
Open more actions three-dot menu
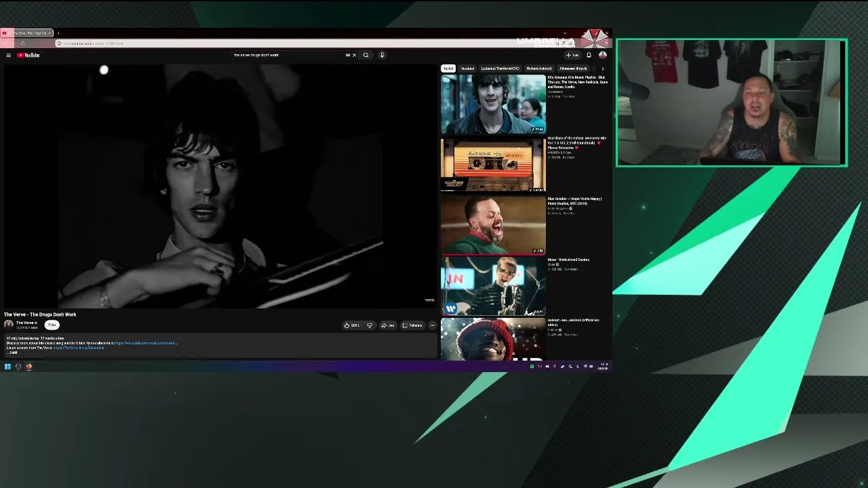pos(432,325)
